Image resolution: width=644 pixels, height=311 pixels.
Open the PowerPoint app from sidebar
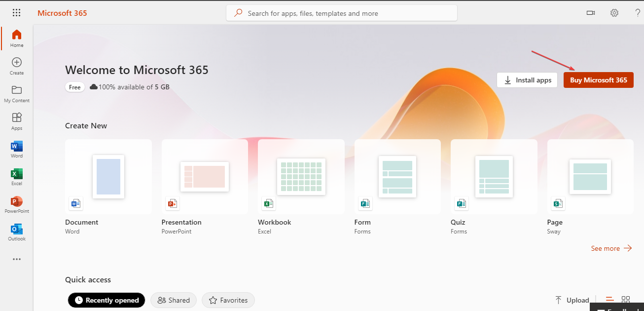point(16,203)
